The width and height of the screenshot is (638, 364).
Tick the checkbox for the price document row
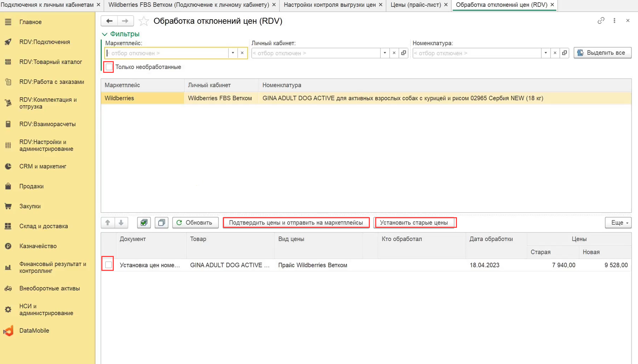click(108, 265)
